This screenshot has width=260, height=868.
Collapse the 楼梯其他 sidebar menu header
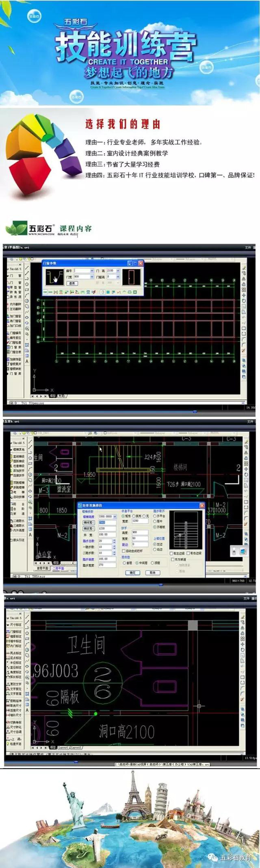click(18, 449)
